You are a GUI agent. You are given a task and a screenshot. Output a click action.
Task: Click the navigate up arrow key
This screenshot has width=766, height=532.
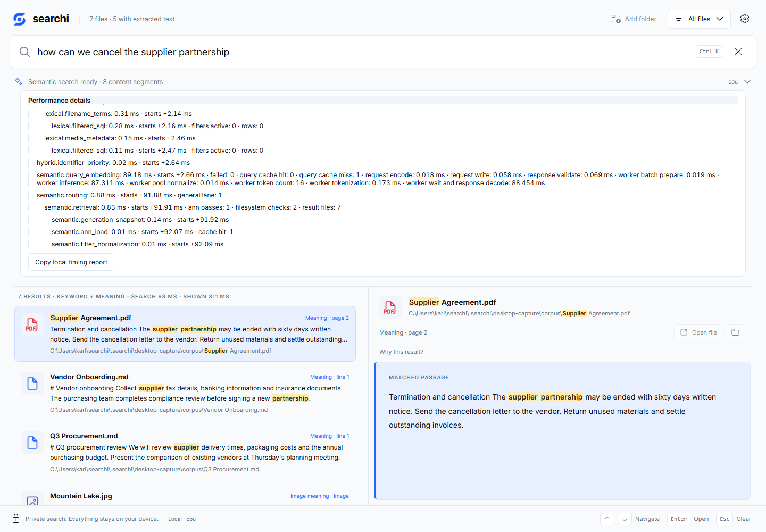(x=607, y=519)
